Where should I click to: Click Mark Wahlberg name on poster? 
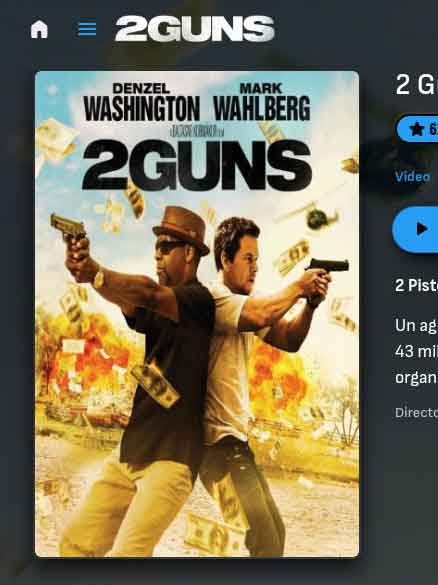point(262,102)
